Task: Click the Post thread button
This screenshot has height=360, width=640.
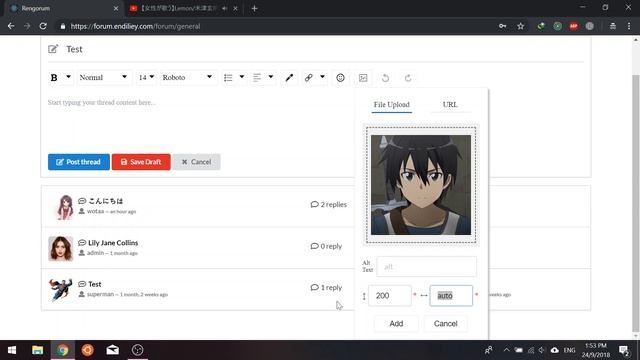Action: tap(79, 162)
